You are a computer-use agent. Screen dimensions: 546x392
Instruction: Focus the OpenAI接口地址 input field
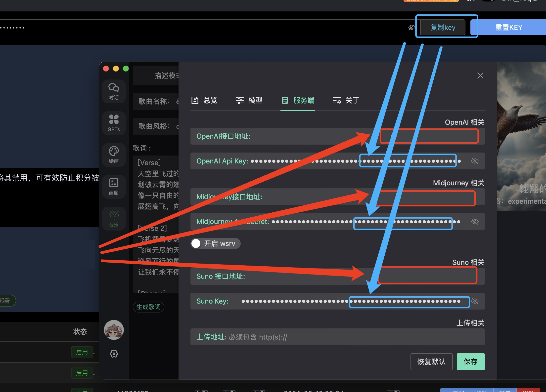(337, 136)
